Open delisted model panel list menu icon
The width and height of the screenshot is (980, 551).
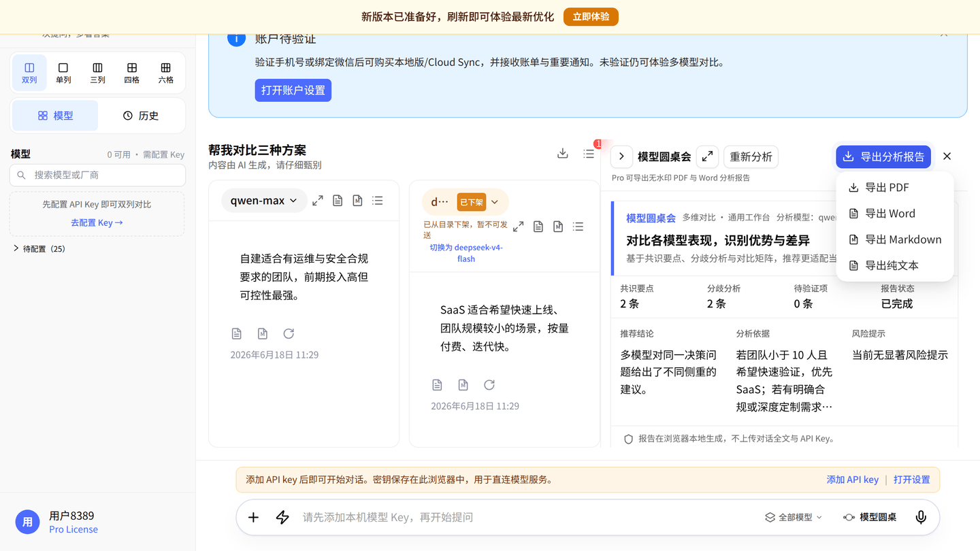(578, 227)
